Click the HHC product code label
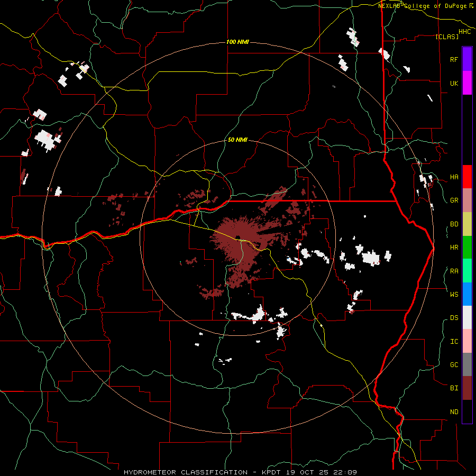 (x=465, y=32)
